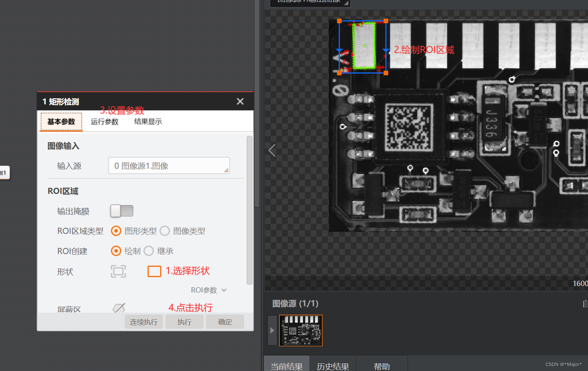588x371 pixels.
Task: Click the play arrow beside the thumbnail
Action: point(272,330)
